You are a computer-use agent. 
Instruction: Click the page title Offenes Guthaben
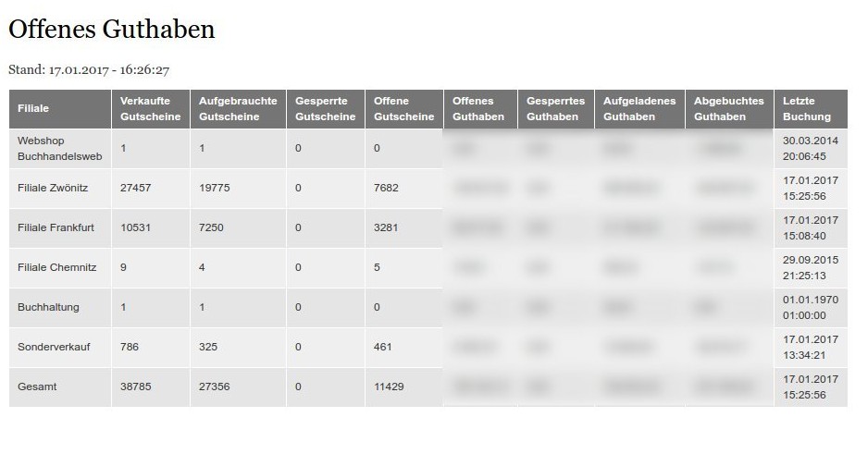point(111,30)
